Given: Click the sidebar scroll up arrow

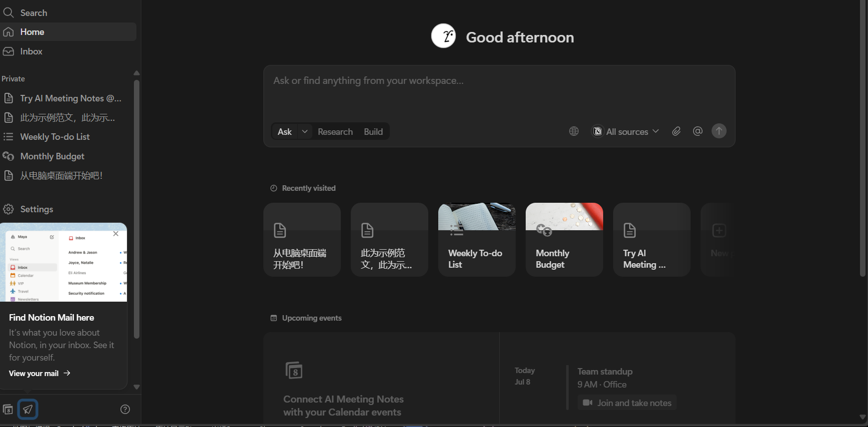Looking at the screenshot, I should [136, 73].
